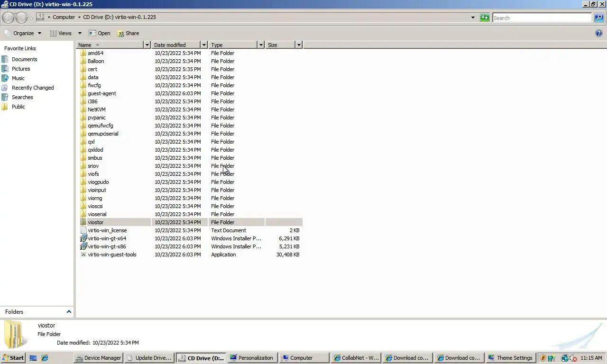Open the Size column filter dropdown
Image resolution: width=607 pixels, height=364 pixels.
(298, 45)
